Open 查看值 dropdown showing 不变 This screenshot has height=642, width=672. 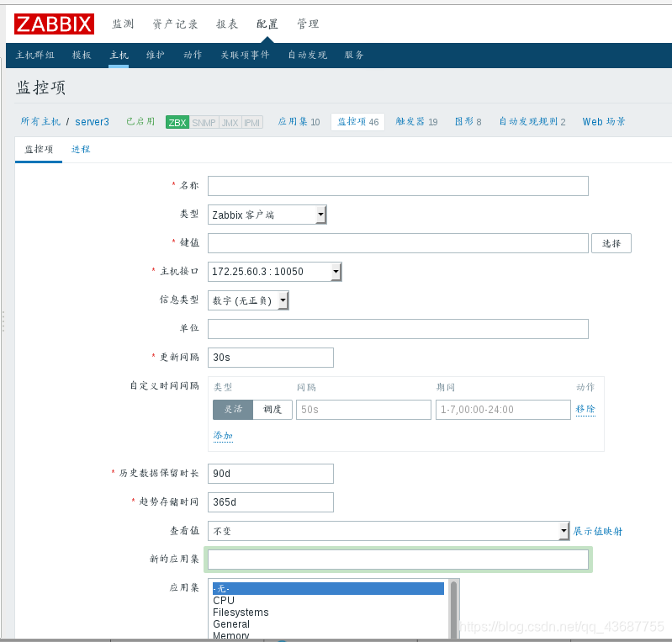coord(389,531)
